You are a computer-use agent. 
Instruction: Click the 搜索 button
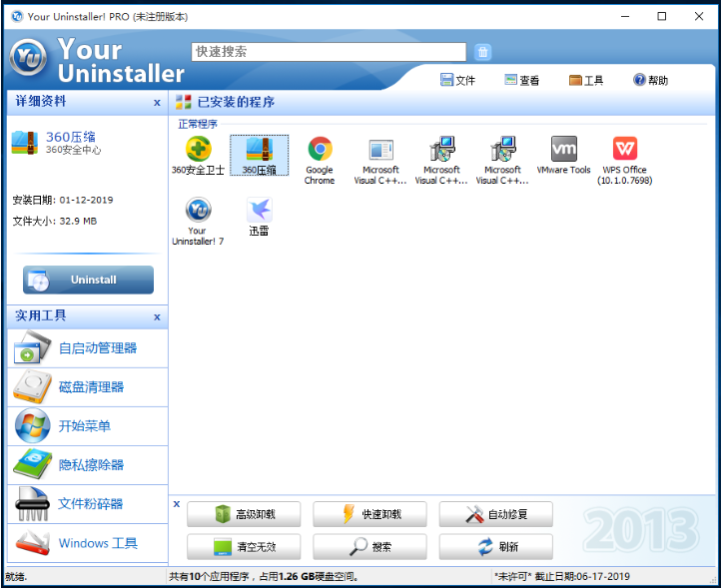[369, 547]
